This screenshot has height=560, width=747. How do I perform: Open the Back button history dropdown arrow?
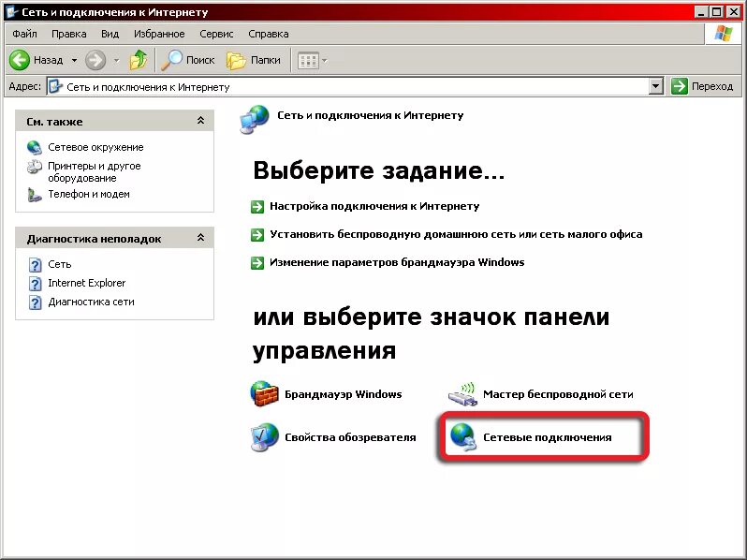point(74,61)
